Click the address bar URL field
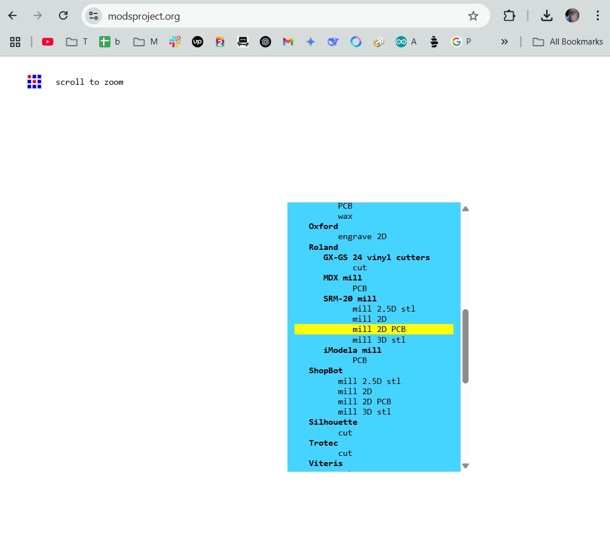610x533 pixels. tap(284, 16)
